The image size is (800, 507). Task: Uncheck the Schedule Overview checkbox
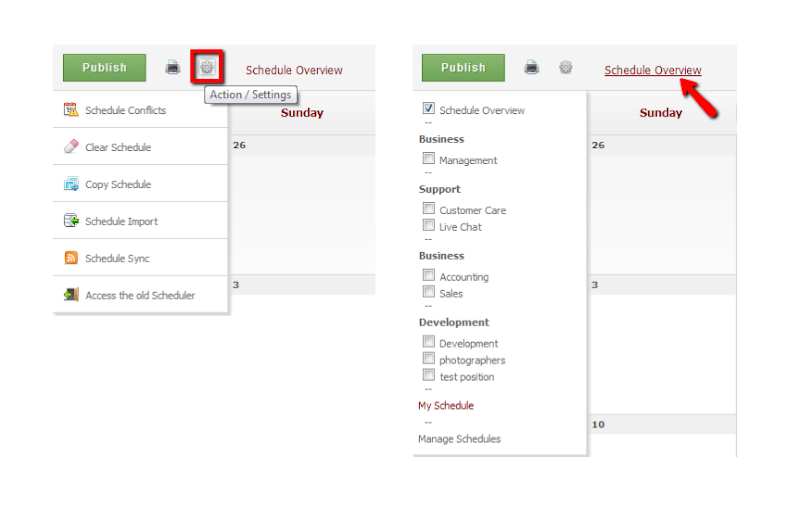tap(429, 108)
